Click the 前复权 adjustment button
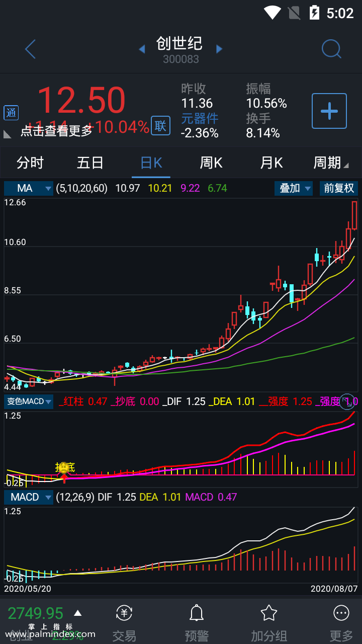Screen dimensions: 362x644 point(339,188)
